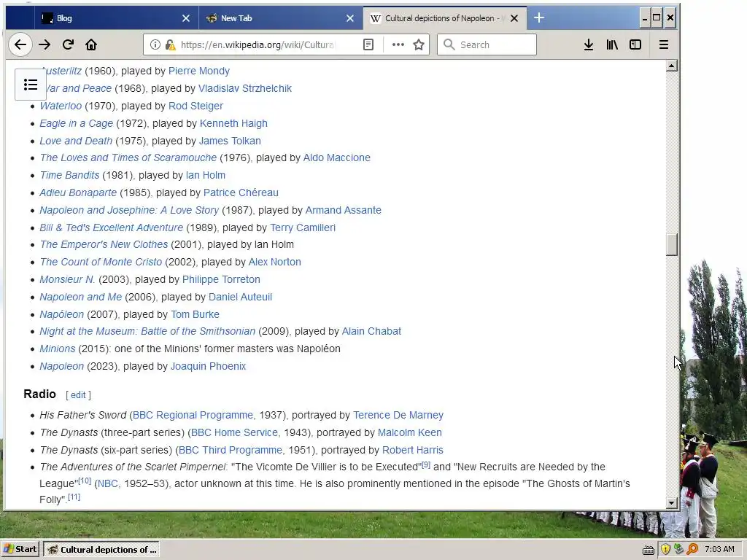Open the page actions three-dot menu
The image size is (747, 560).
398,44
